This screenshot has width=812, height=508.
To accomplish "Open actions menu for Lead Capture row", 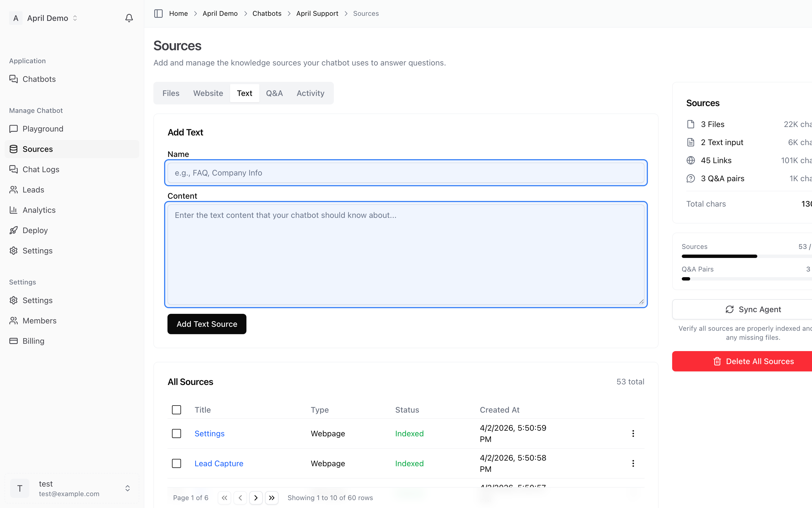I will tap(633, 463).
